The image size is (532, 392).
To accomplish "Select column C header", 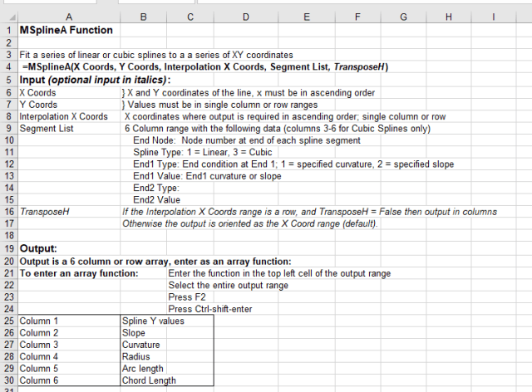I will 190,17.
